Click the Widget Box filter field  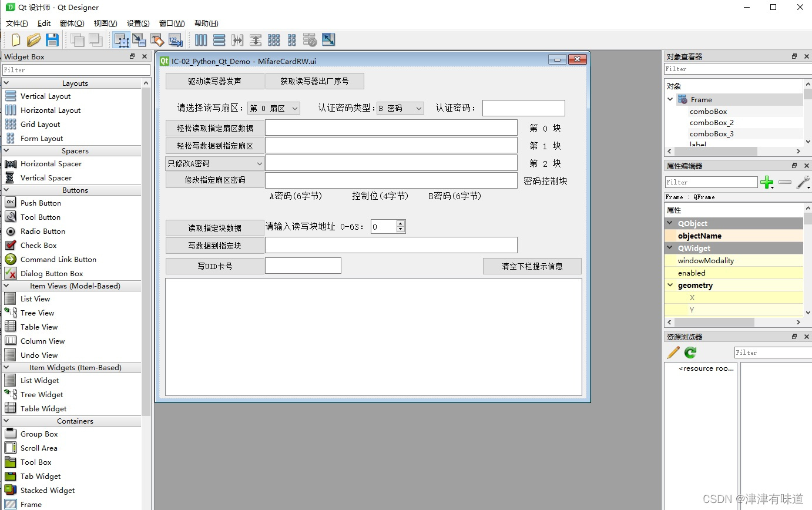click(76, 70)
